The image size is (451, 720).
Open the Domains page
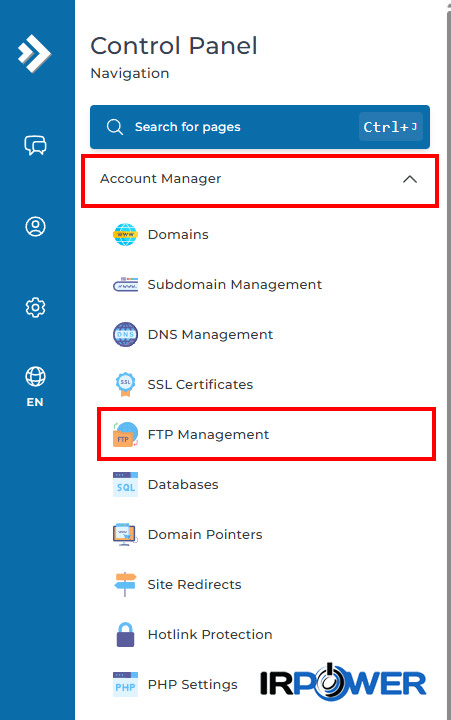coord(178,235)
